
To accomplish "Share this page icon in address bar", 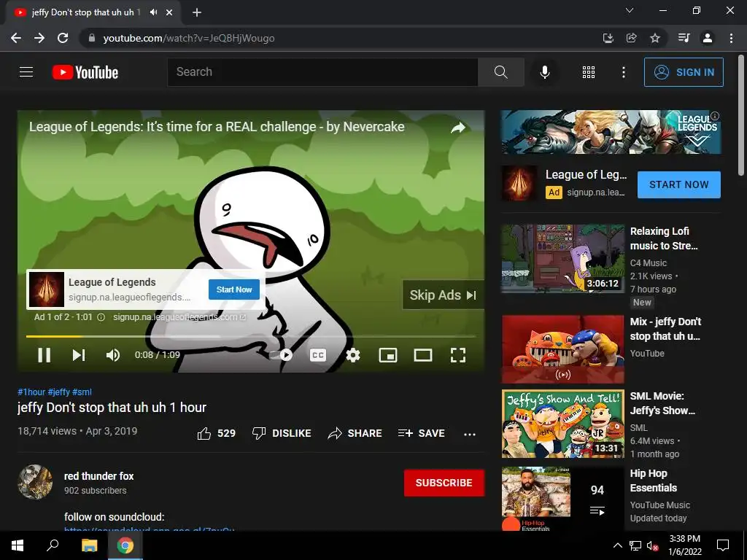I will pos(631,38).
